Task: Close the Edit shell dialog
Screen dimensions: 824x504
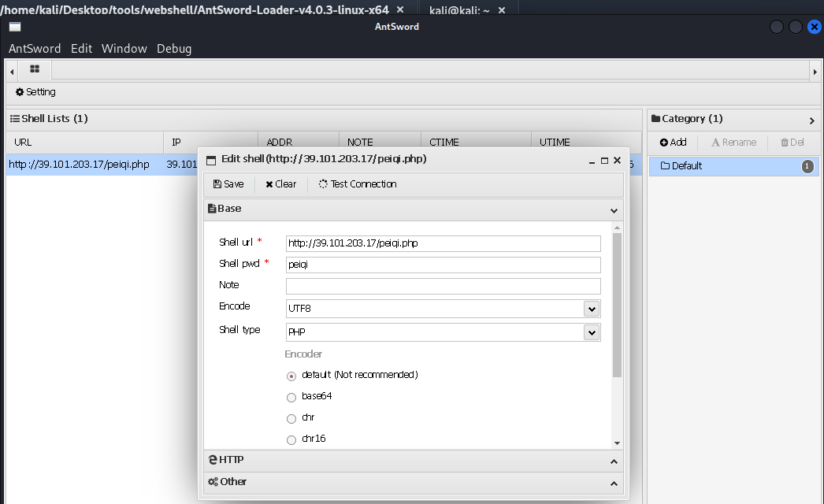Action: (618, 161)
